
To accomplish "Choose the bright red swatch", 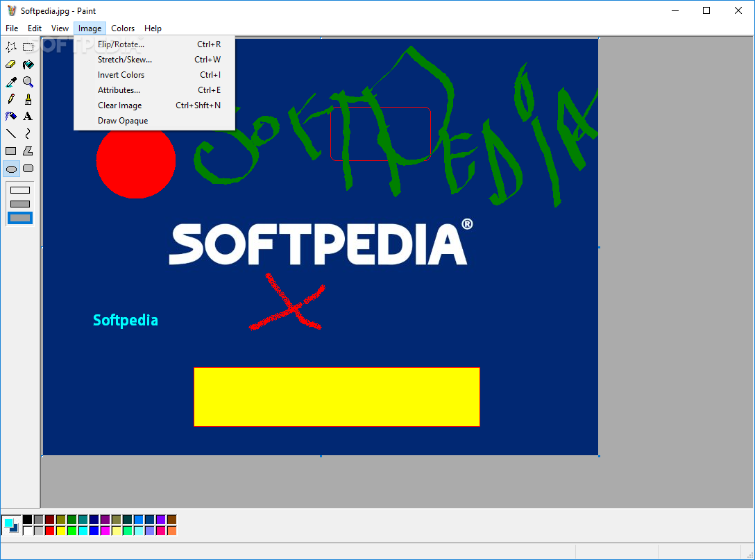I will 49,531.
